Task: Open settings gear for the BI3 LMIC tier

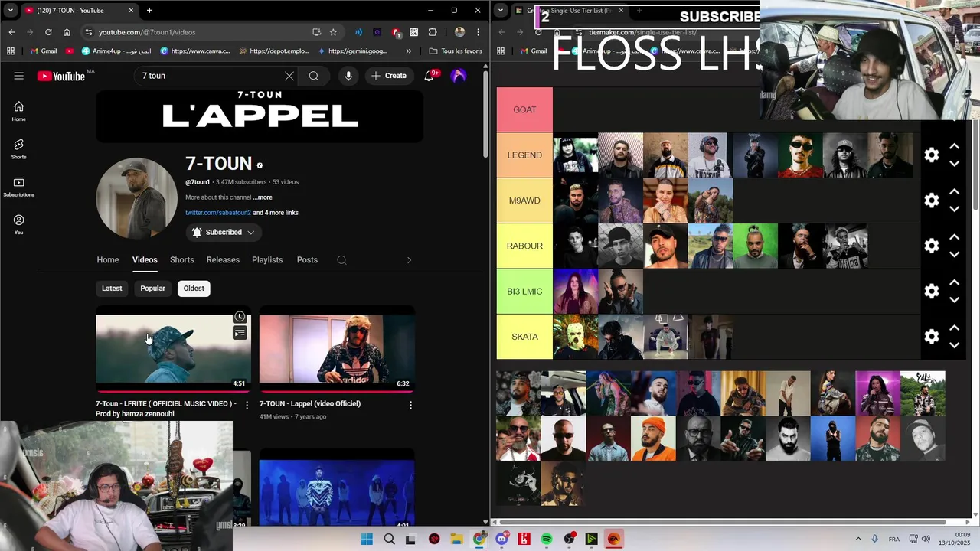Action: 932,291
